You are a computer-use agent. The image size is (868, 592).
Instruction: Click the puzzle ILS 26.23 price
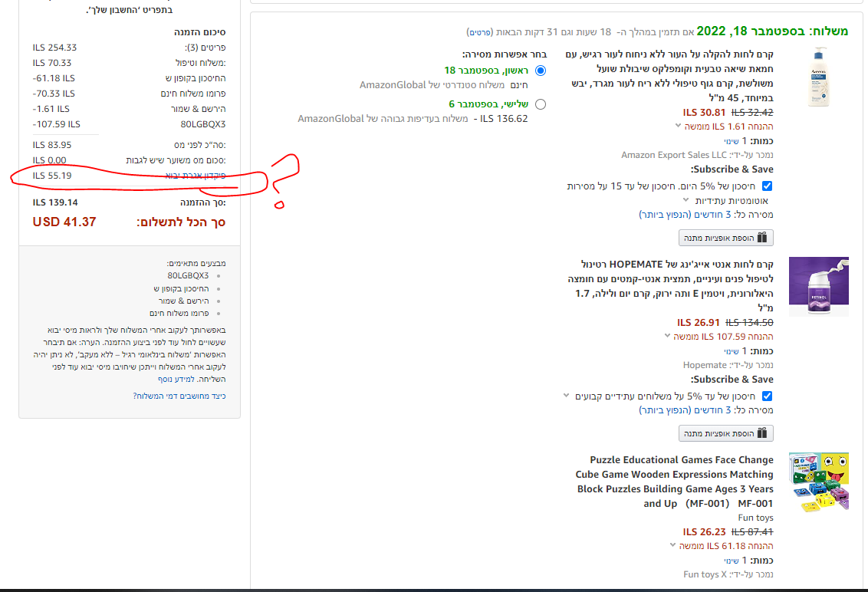[704, 531]
